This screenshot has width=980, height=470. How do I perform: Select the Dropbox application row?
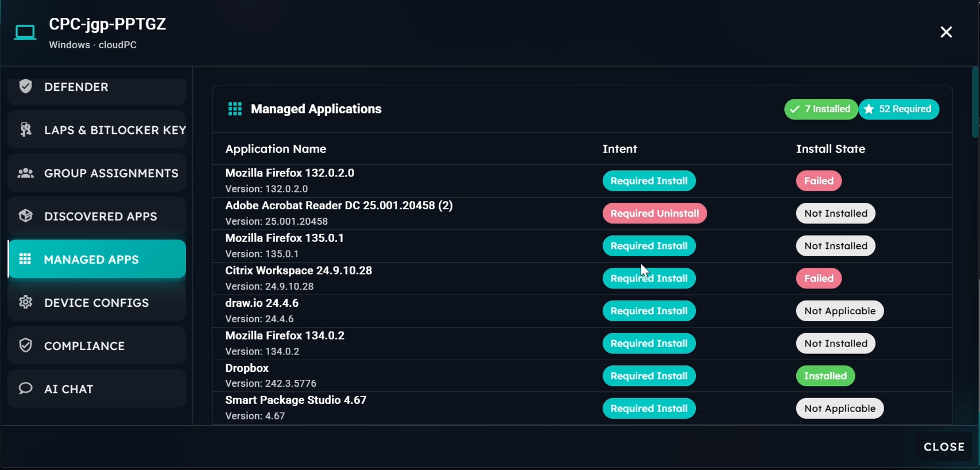click(x=402, y=376)
